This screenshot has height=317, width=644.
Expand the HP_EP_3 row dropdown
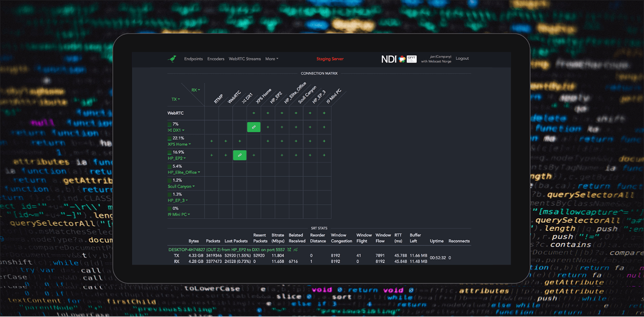click(178, 200)
